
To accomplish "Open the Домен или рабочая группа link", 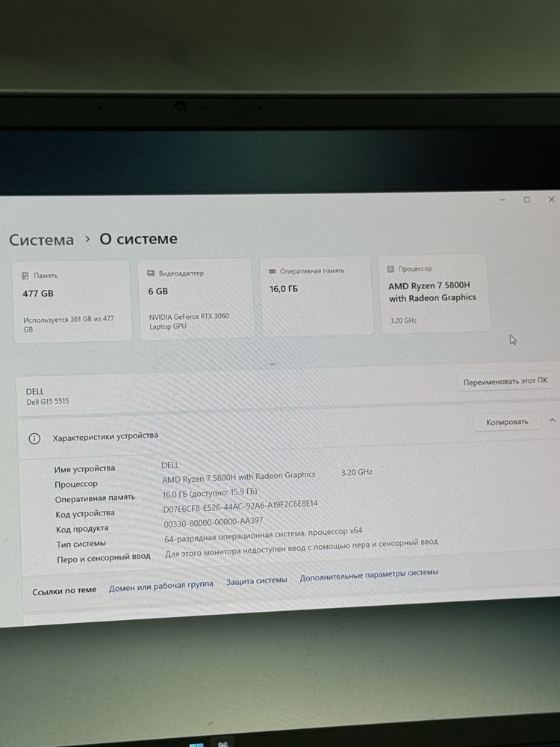I will click(161, 586).
